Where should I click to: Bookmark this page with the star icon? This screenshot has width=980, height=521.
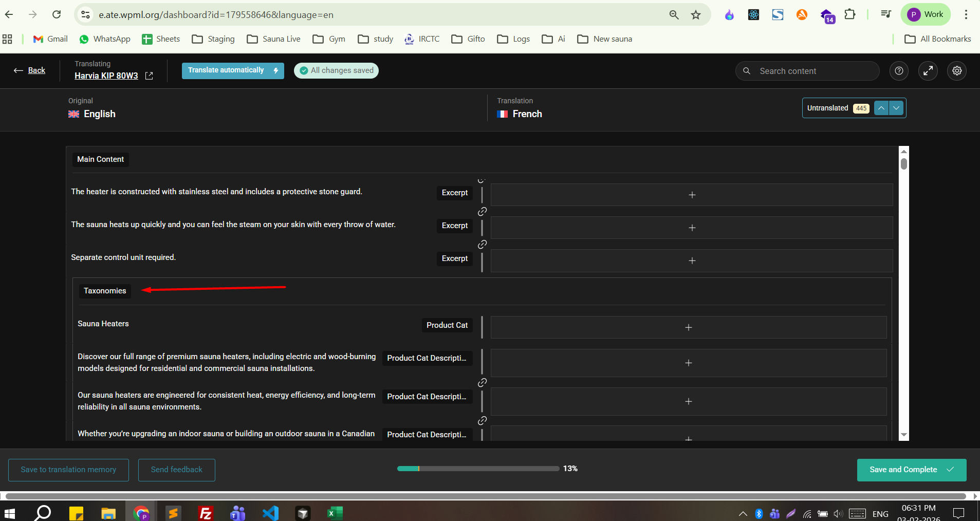[x=696, y=15]
